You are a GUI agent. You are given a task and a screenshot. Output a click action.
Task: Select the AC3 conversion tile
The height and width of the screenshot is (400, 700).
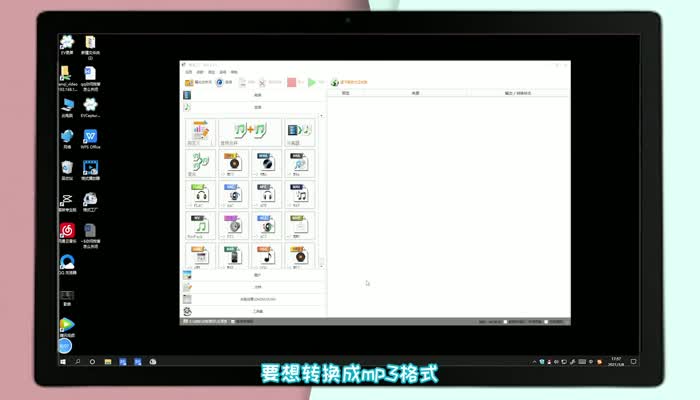tap(267, 226)
